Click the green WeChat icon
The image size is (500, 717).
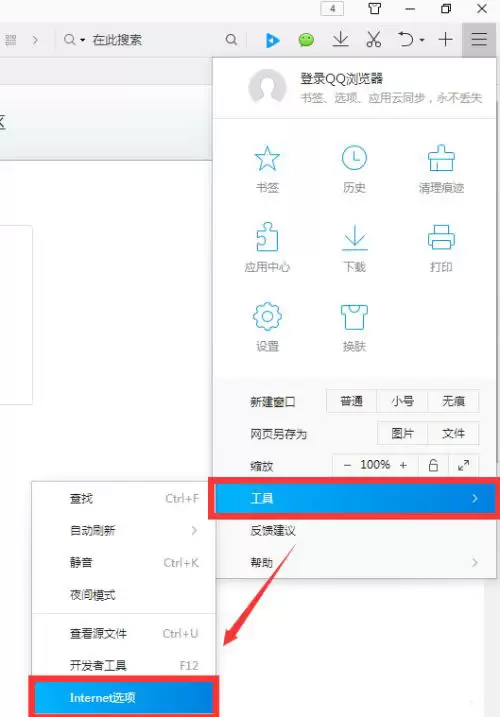(x=306, y=40)
